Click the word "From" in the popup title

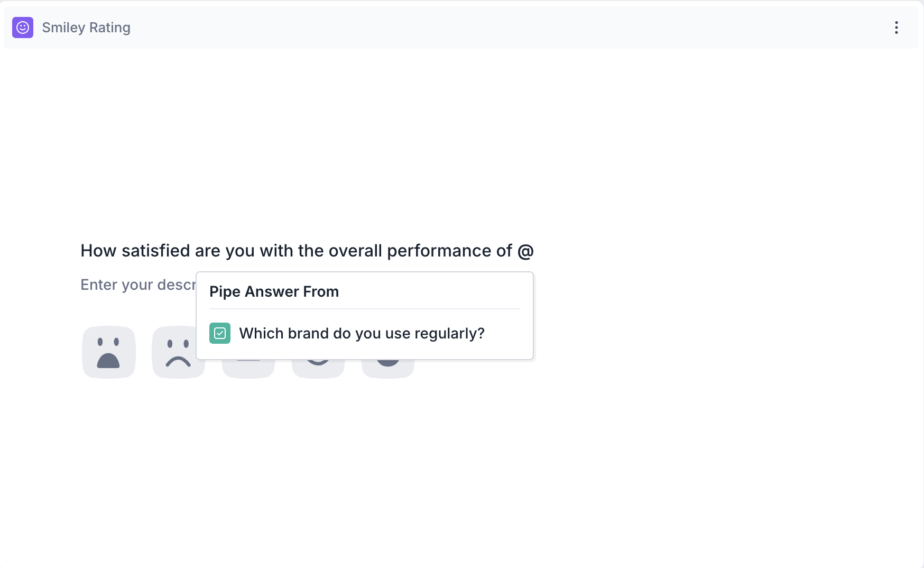[x=321, y=291]
